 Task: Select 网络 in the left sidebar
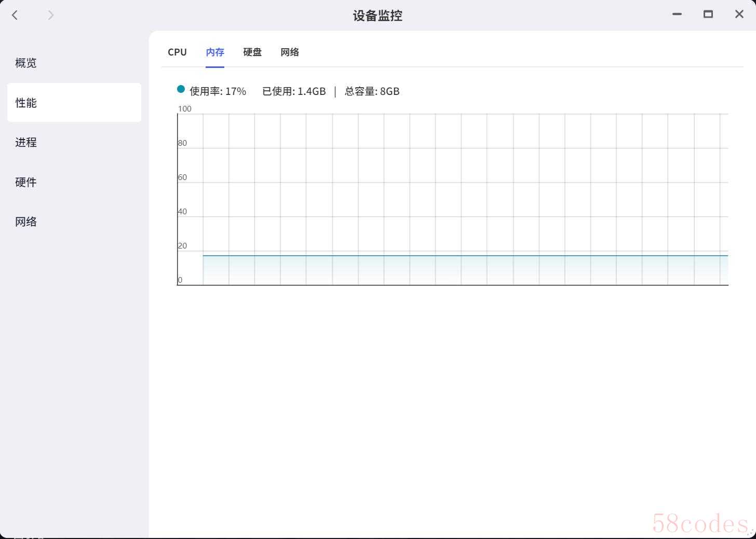pyautogui.click(x=26, y=222)
